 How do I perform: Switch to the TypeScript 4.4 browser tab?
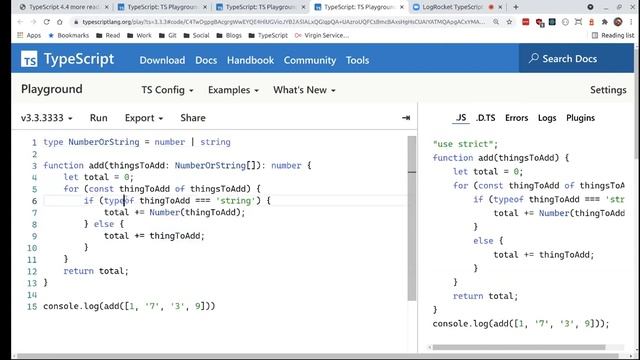[64, 7]
